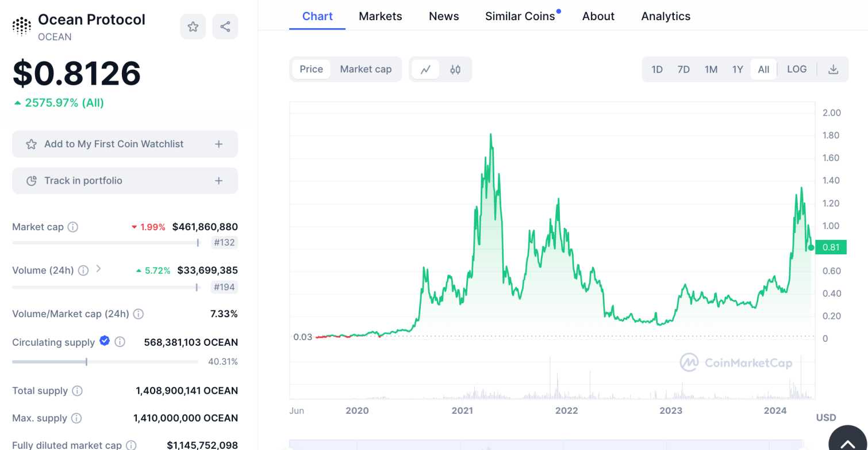The height and width of the screenshot is (450, 868).
Task: Open the Chart tab
Action: point(317,16)
